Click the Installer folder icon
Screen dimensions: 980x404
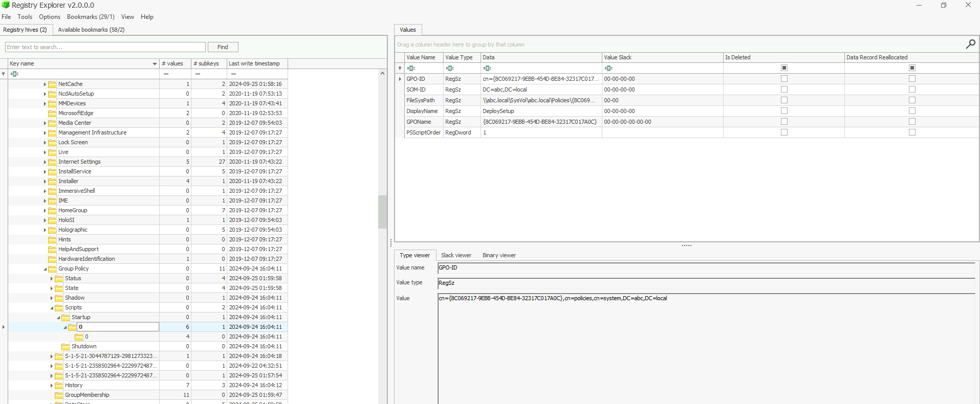pos(52,181)
